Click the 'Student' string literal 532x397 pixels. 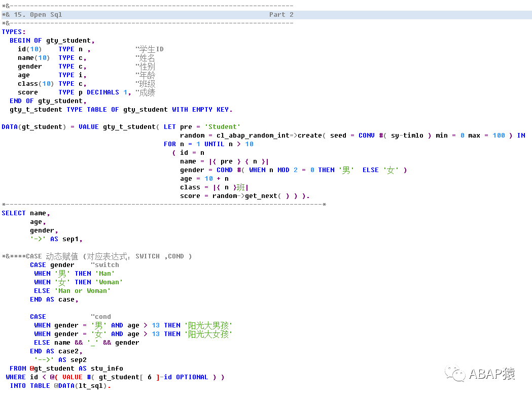pyautogui.click(x=222, y=127)
